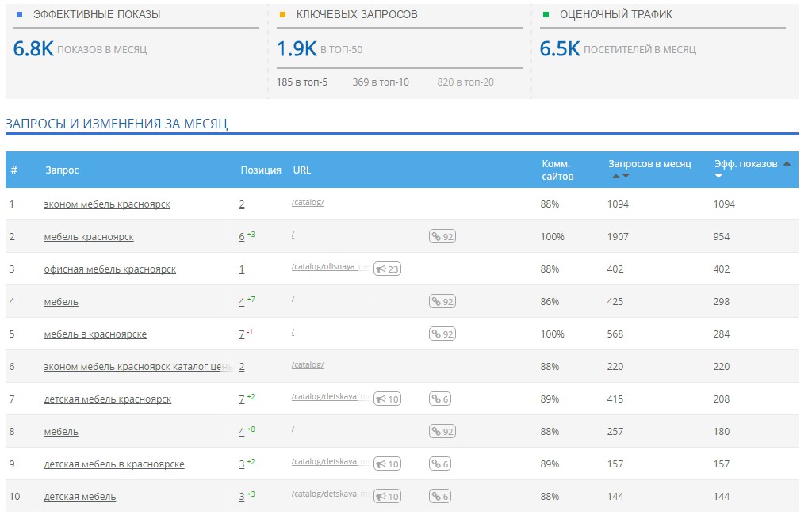Click '185 в топ-5' stat
The image size is (812, 519).
302,82
